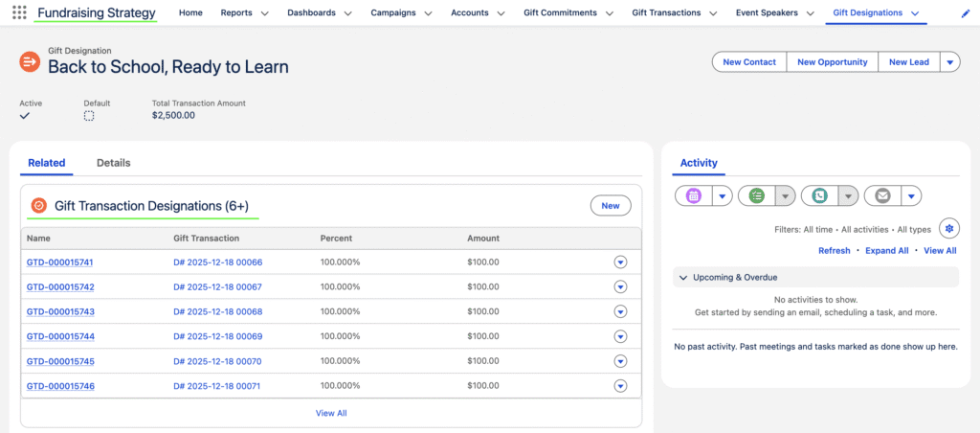Screen dimensions: 980x433
Task: Click View All under designations list
Action: point(331,413)
